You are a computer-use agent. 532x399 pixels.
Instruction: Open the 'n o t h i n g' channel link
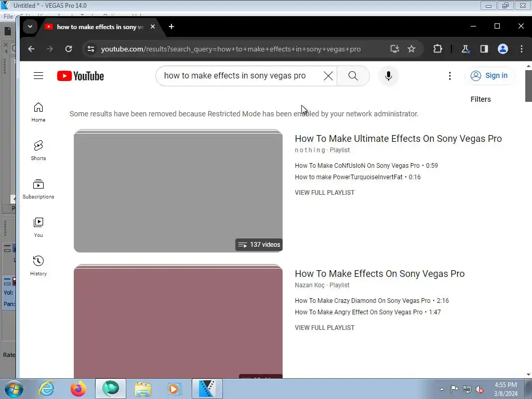click(310, 150)
